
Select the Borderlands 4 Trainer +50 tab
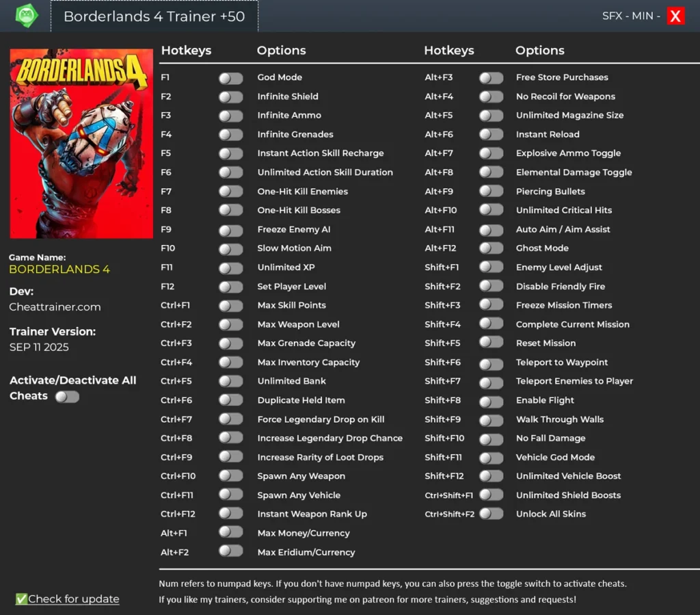coord(154,16)
